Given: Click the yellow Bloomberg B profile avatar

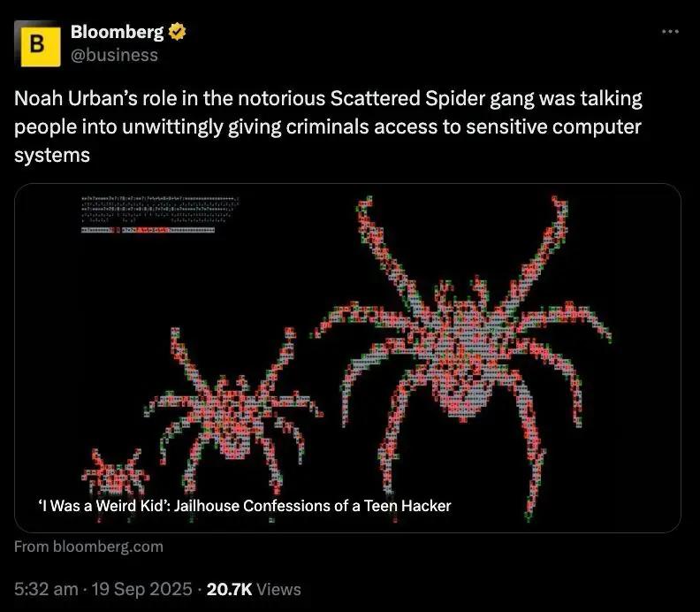Looking at the screenshot, I should point(37,44).
